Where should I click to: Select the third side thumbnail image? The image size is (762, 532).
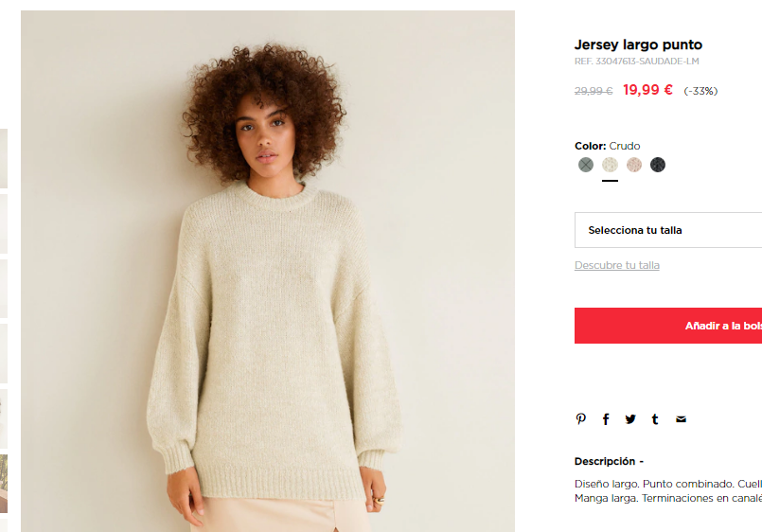click(4, 289)
